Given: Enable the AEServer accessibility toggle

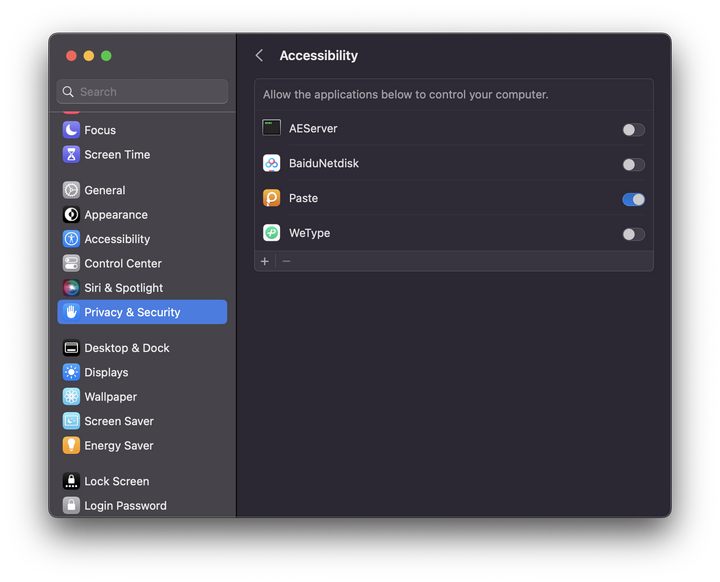Looking at the screenshot, I should (x=633, y=130).
